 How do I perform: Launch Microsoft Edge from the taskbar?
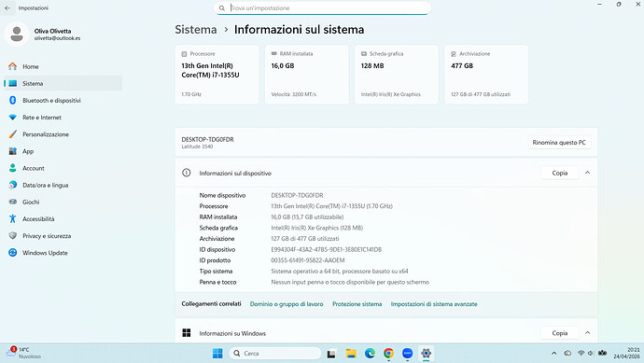tap(370, 353)
